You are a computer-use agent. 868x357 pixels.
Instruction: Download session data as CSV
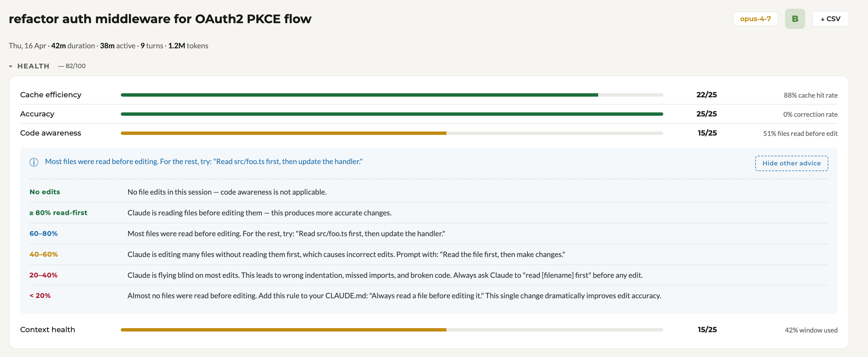(x=830, y=19)
